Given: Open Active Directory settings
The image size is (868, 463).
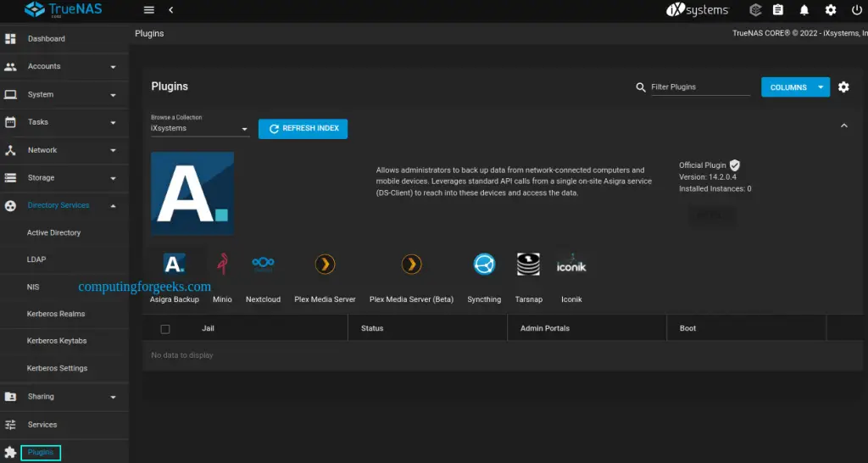Looking at the screenshot, I should click(53, 232).
